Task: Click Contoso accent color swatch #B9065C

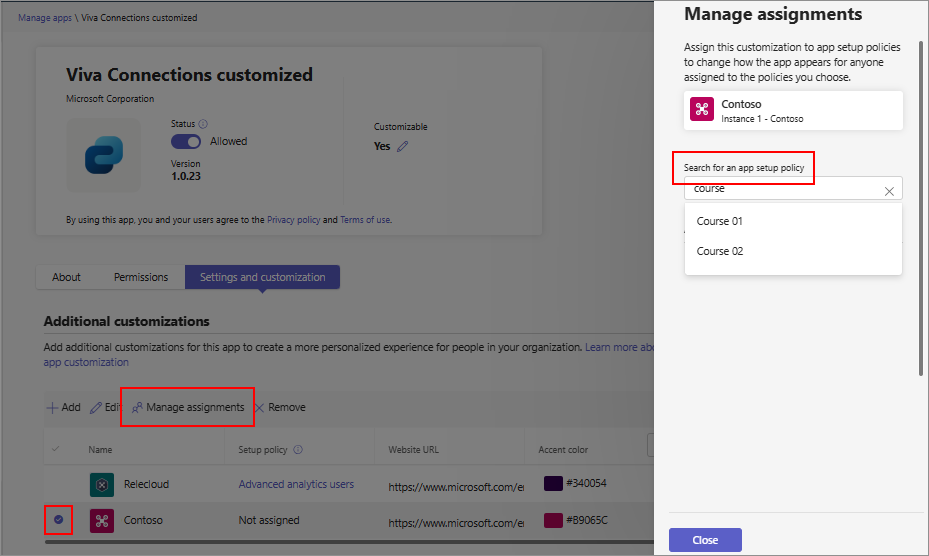Action: pos(553,520)
